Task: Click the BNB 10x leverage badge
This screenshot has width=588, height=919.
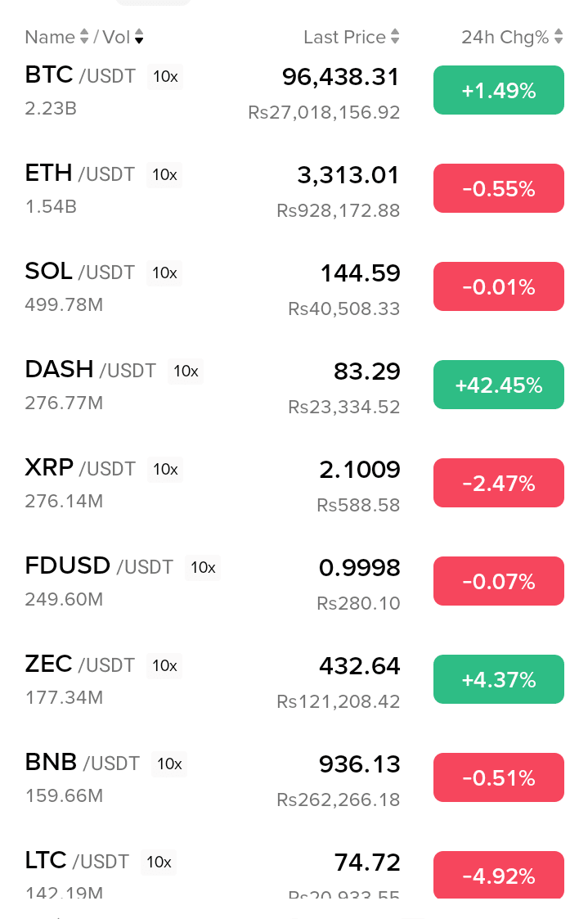Action: [x=169, y=764]
